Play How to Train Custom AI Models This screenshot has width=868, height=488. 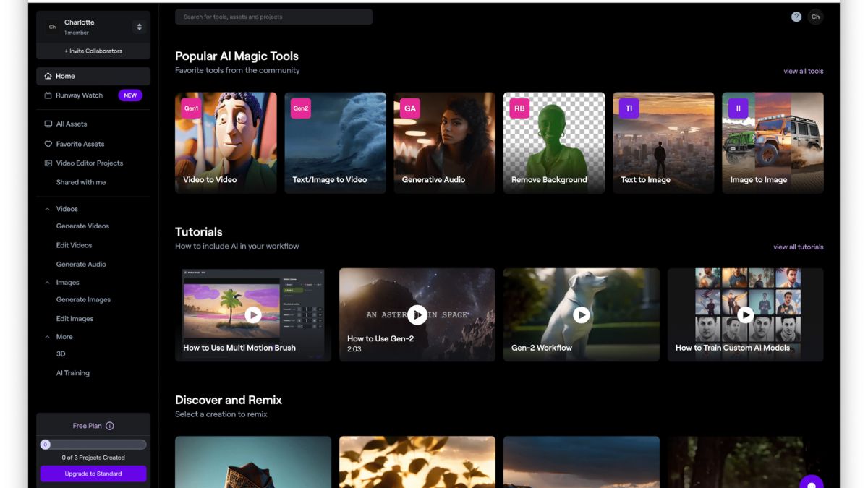745,314
